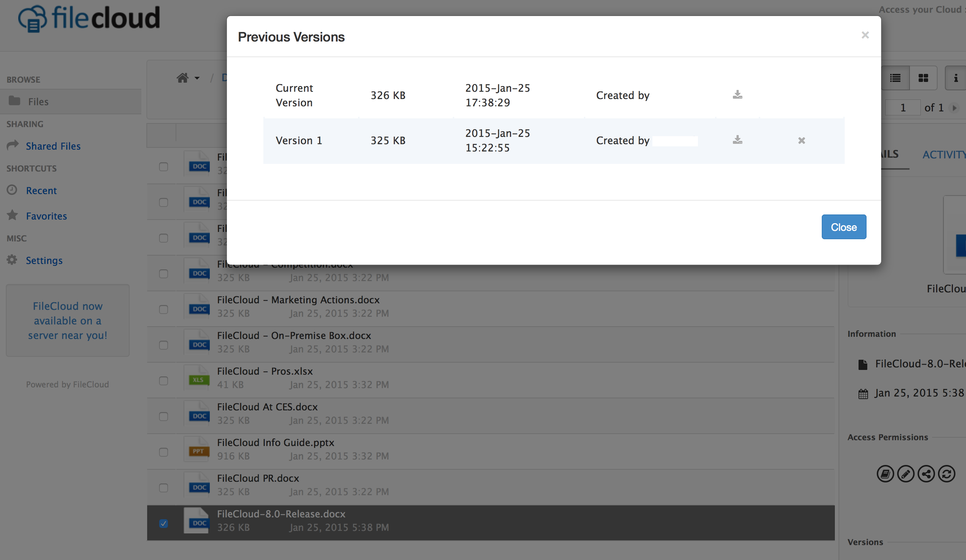Screen dimensions: 966x560
Task: Click the FileCloud server promo box
Action: (67, 320)
